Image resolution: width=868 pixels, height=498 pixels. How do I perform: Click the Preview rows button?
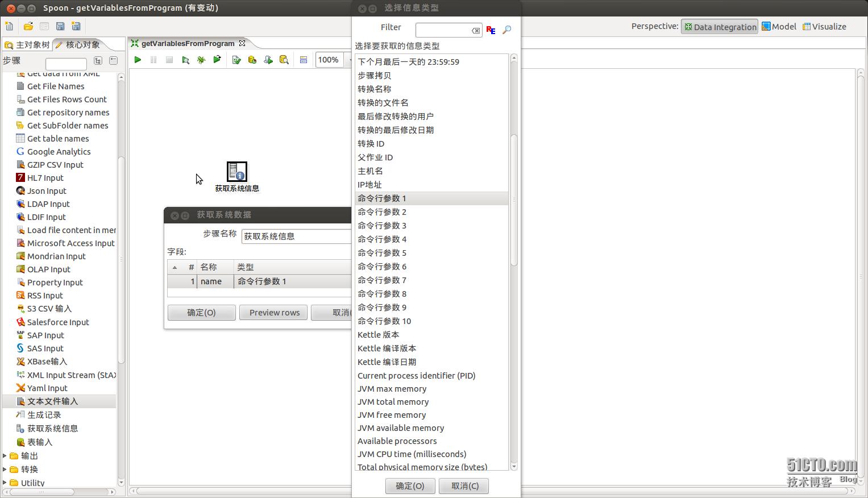[273, 313]
